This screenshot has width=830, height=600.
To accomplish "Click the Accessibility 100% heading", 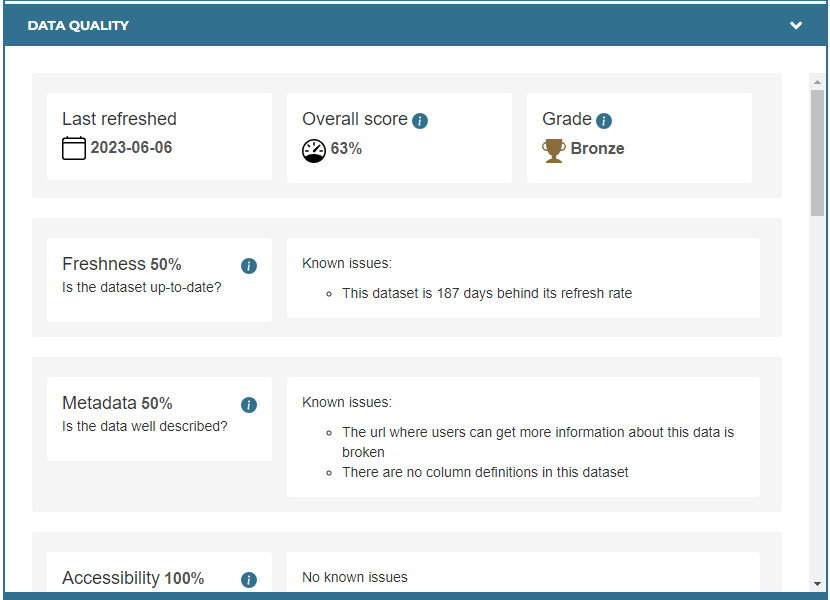I will coord(133,578).
